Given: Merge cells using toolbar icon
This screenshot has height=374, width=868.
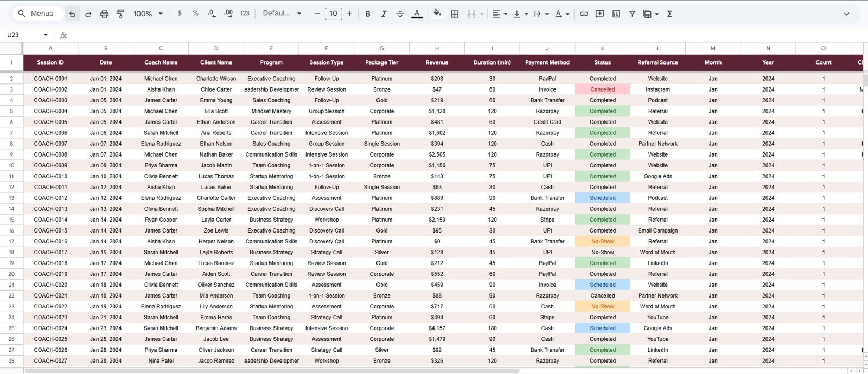Looking at the screenshot, I should click(471, 14).
